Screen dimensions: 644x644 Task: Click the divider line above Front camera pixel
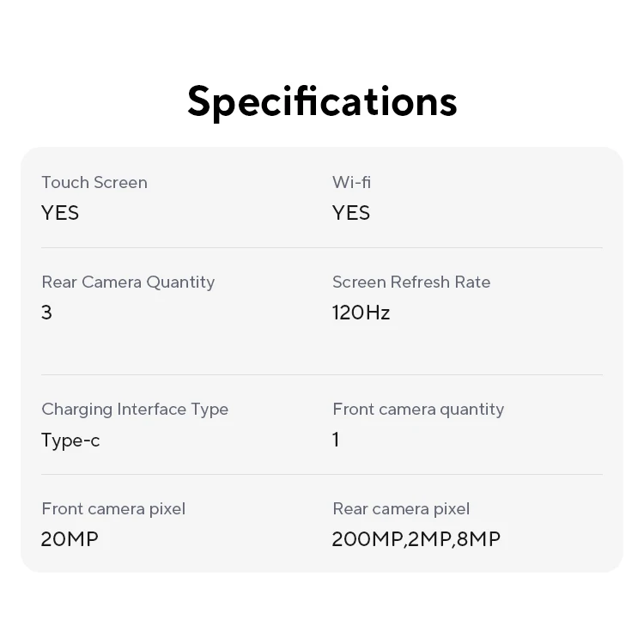click(322, 475)
